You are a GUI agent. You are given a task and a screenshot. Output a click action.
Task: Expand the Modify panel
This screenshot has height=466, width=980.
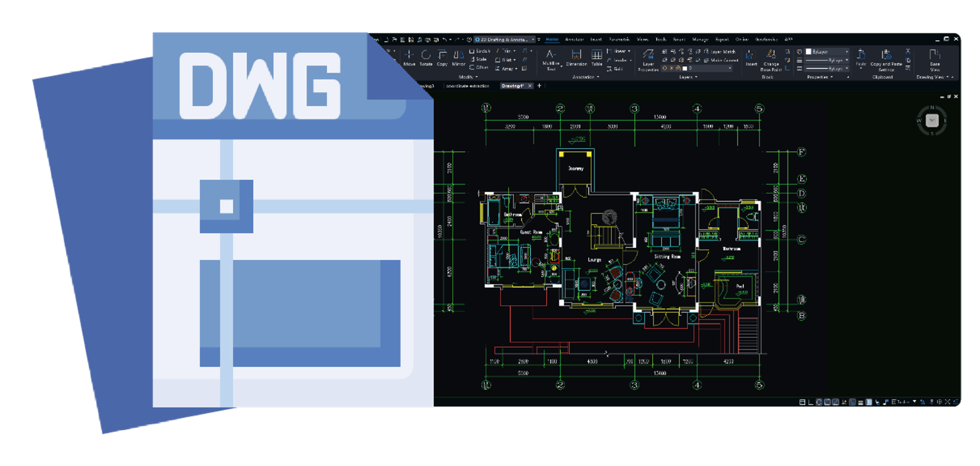[468, 77]
